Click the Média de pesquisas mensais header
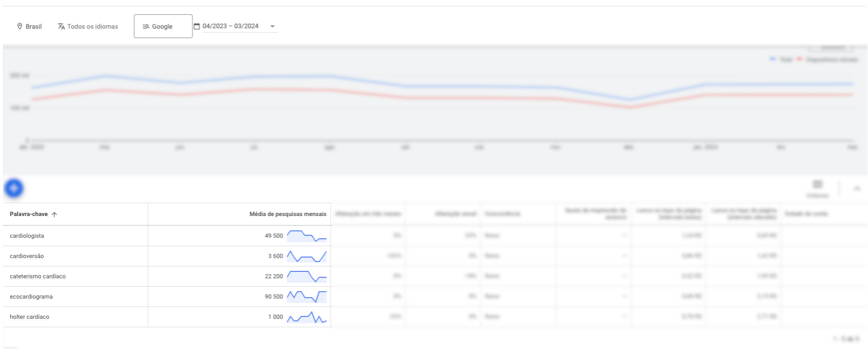Image resolution: width=868 pixels, height=349 pixels. [288, 214]
